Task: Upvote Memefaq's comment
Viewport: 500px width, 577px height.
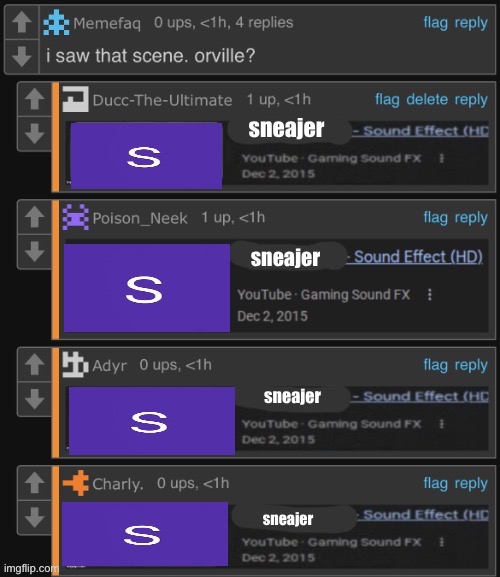Action: pos(22,22)
